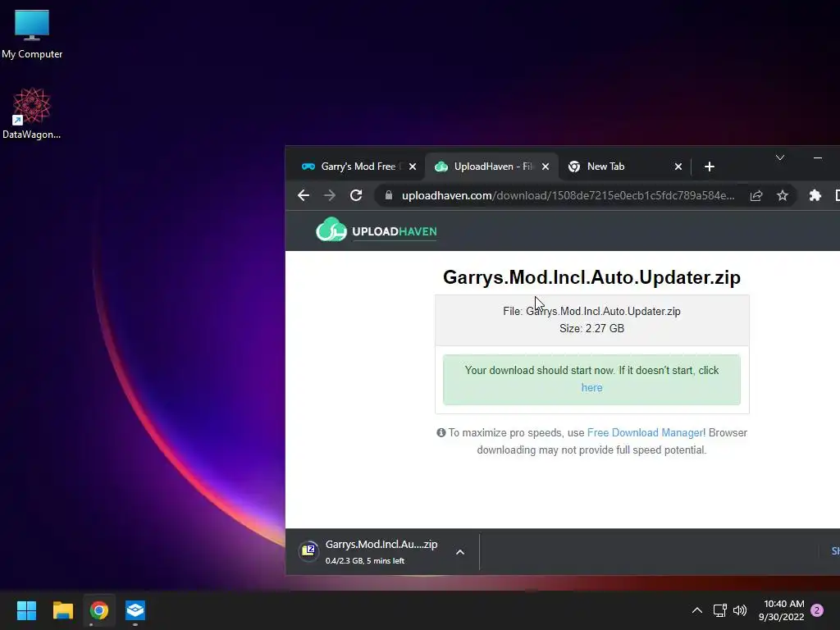The image size is (840, 630).
Task: Close the UploadHaven tab
Action: (546, 167)
